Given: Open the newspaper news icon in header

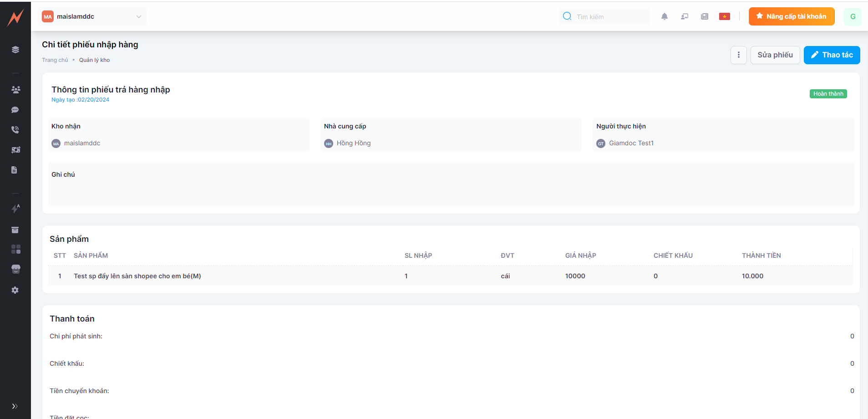Looking at the screenshot, I should tap(704, 17).
